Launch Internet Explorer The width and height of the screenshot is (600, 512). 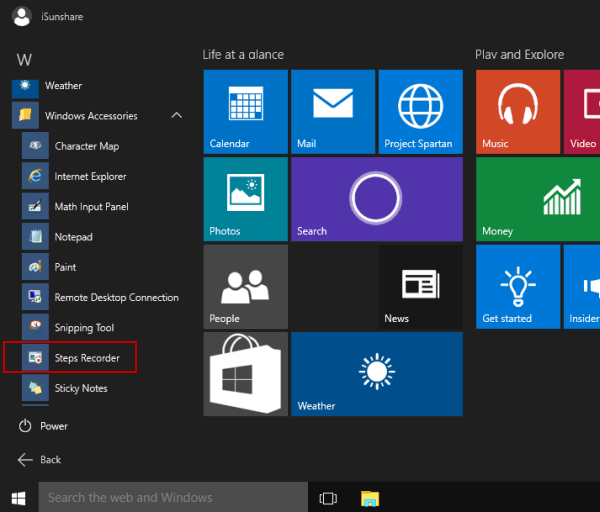[90, 176]
